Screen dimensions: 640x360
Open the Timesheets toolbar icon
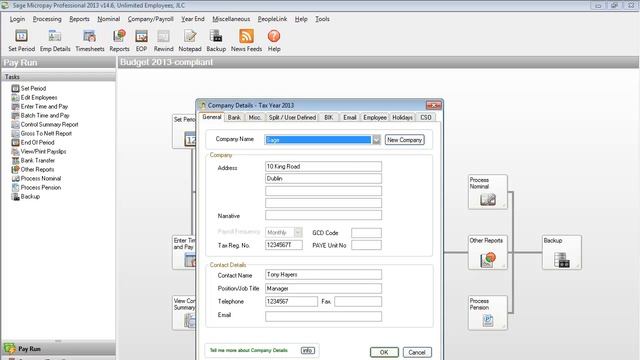pyautogui.click(x=90, y=40)
